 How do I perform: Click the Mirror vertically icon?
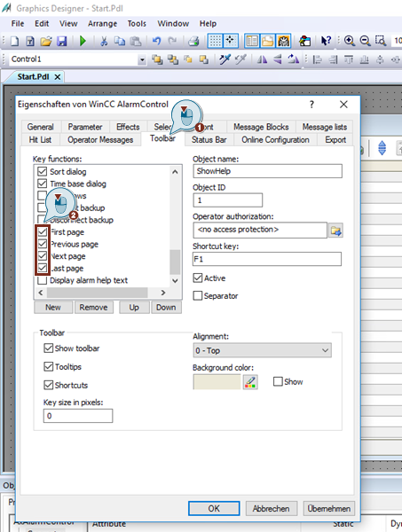pos(278,59)
